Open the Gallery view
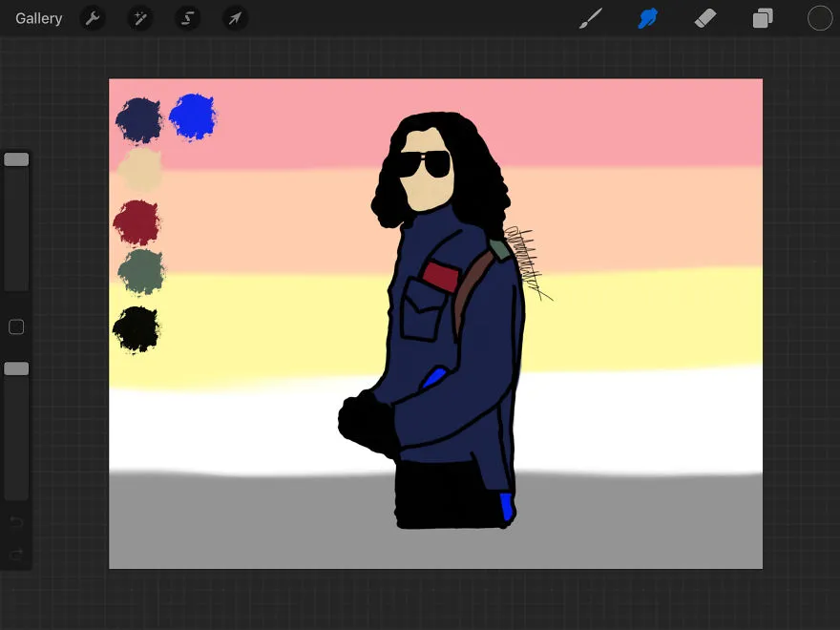The image size is (840, 630). click(38, 19)
